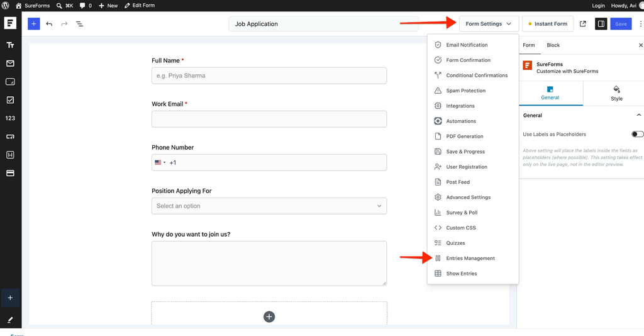644x336 pixels.
Task: Open comments bubble in admin bar
Action: pyautogui.click(x=86, y=6)
